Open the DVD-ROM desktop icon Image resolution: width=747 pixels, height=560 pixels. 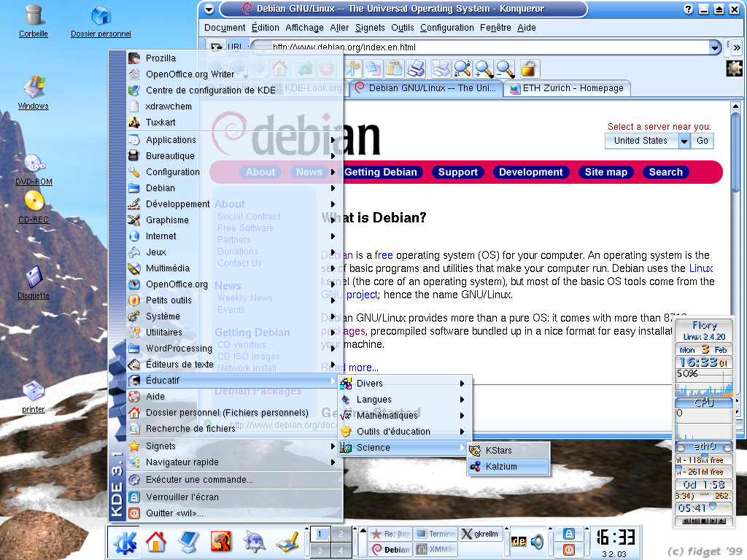tap(34, 169)
